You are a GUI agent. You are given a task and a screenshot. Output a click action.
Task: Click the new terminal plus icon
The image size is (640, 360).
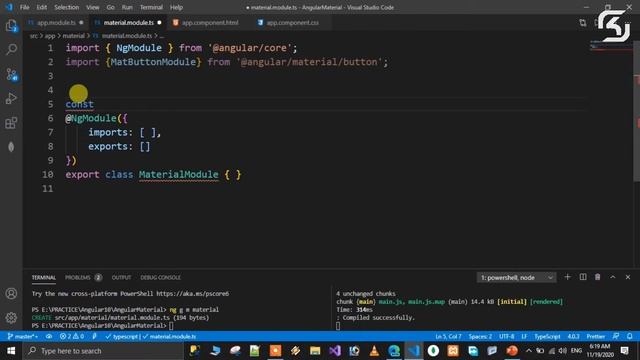567,277
